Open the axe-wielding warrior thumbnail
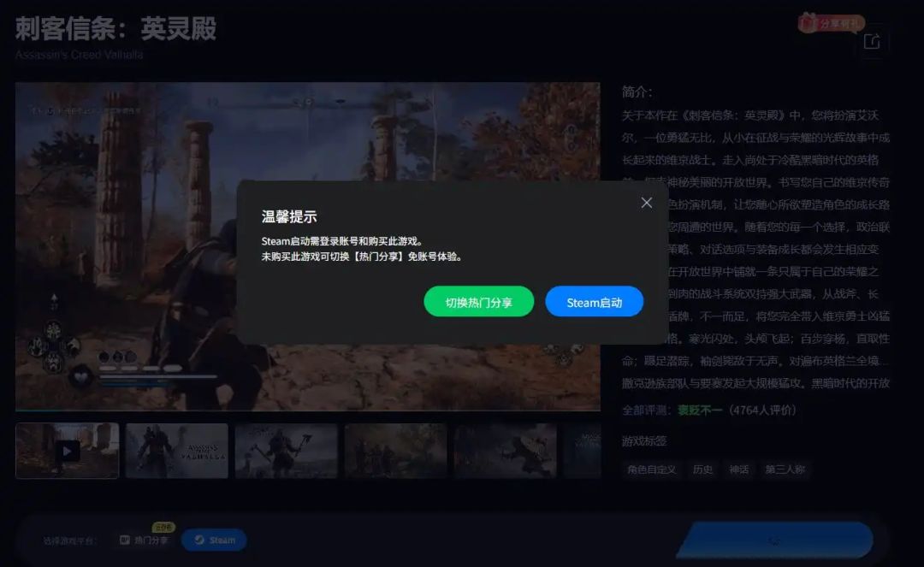The height and width of the screenshot is (567, 924). pyautogui.click(x=287, y=451)
